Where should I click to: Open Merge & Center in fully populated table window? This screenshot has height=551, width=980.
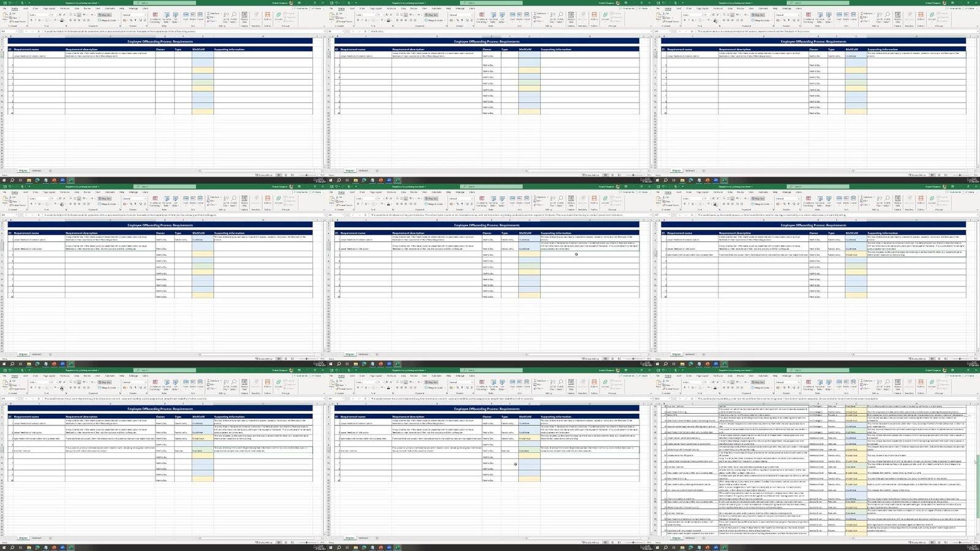pos(761,387)
